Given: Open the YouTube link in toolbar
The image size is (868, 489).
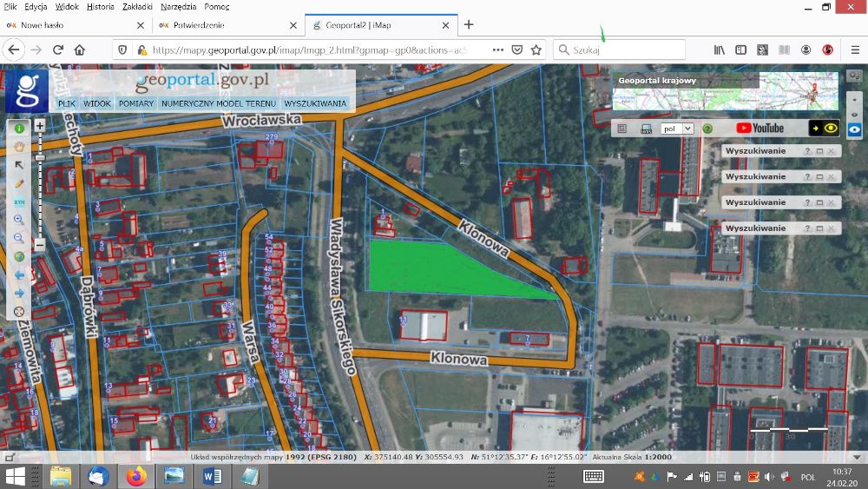Looking at the screenshot, I should 759,129.
